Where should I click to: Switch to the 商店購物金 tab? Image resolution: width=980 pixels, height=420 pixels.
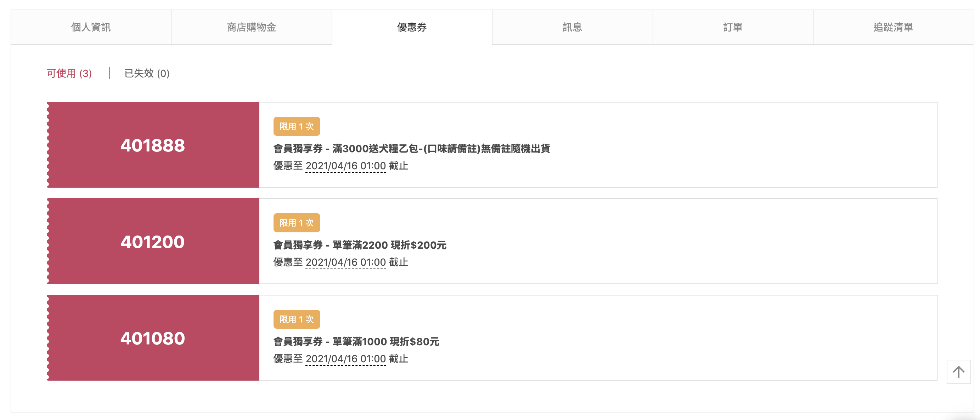[x=251, y=27]
